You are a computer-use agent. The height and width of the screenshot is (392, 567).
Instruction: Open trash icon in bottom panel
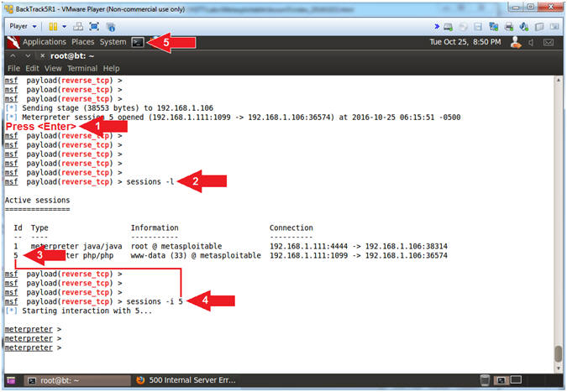pyautogui.click(x=485, y=380)
